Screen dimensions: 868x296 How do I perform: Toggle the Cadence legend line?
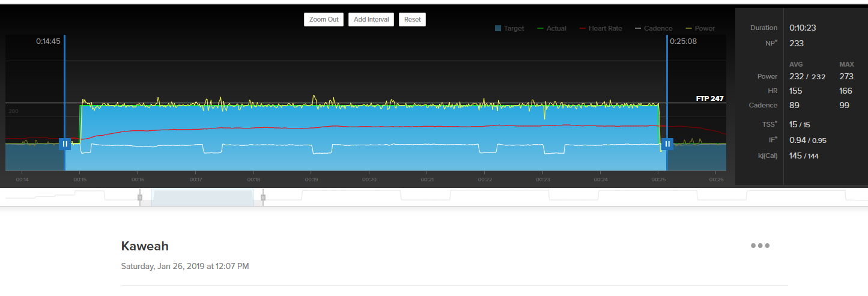click(653, 28)
